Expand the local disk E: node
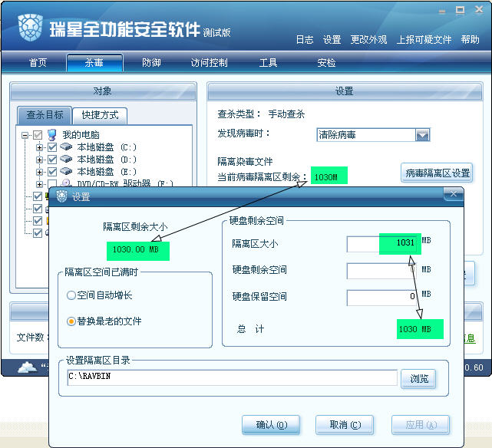 pos(40,172)
